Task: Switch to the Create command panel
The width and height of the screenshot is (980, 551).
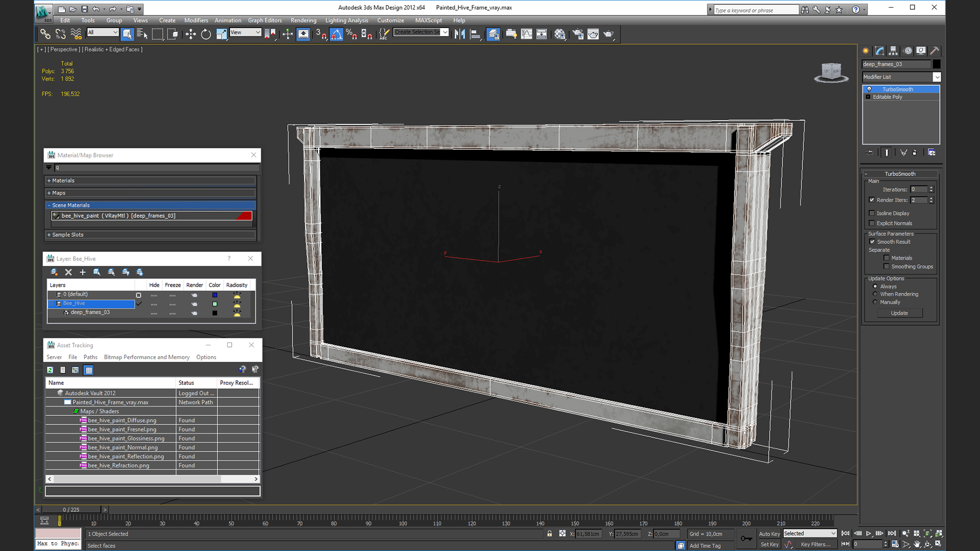Action: coord(866,51)
